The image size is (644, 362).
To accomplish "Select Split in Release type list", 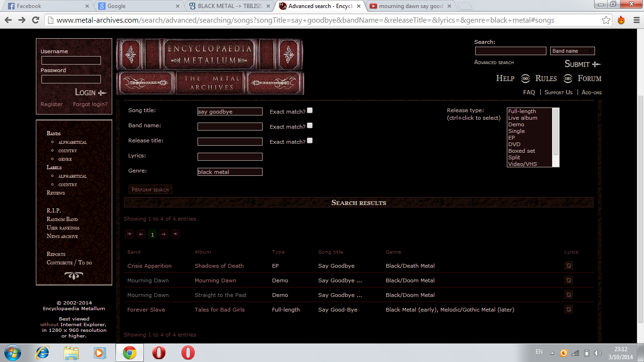I will 514,157.
